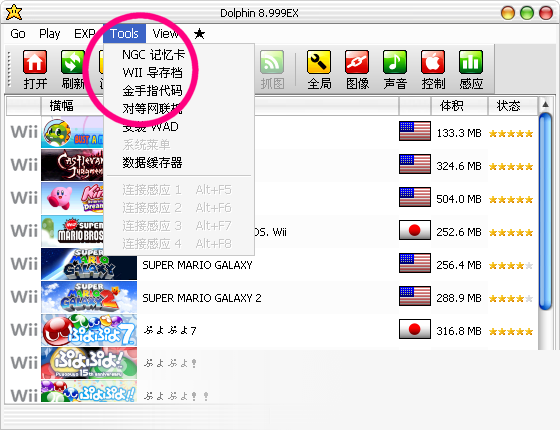Click the black star menu icon

(199, 34)
